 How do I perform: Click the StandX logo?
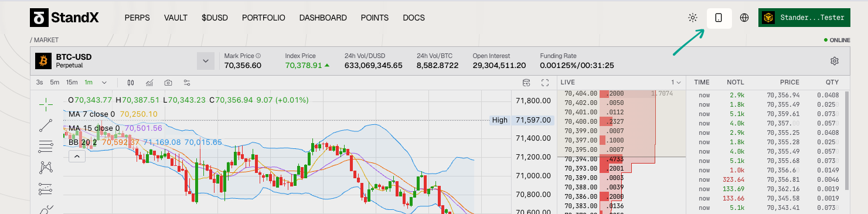pyautogui.click(x=64, y=18)
